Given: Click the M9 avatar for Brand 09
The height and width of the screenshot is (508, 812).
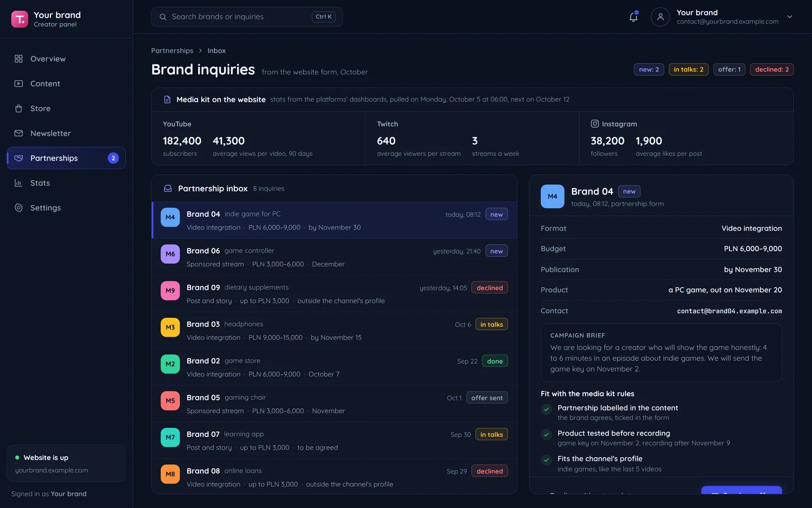Looking at the screenshot, I should 170,291.
